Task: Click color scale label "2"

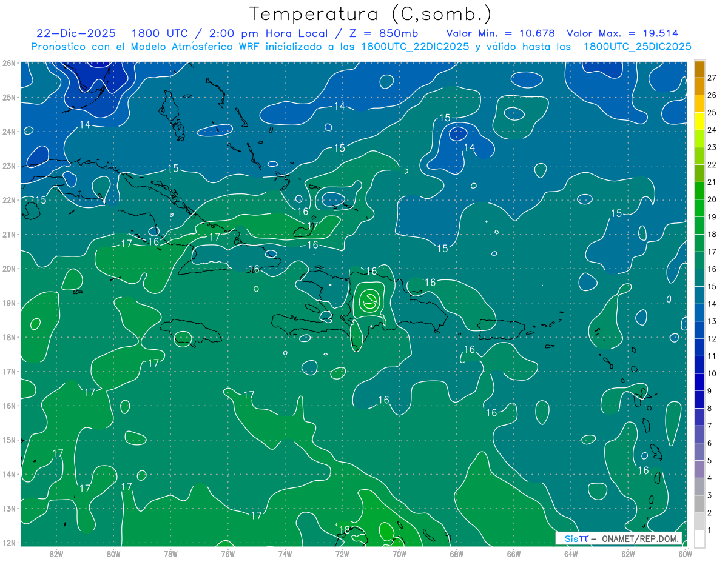Action: (x=710, y=513)
